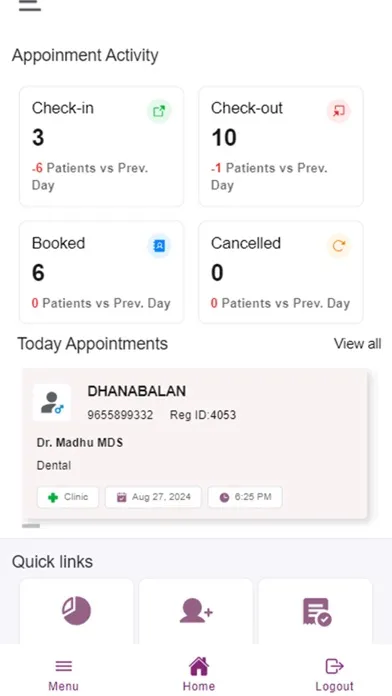The width and height of the screenshot is (392, 696).
Task: Open the Check-out activity card
Action: 281,146
